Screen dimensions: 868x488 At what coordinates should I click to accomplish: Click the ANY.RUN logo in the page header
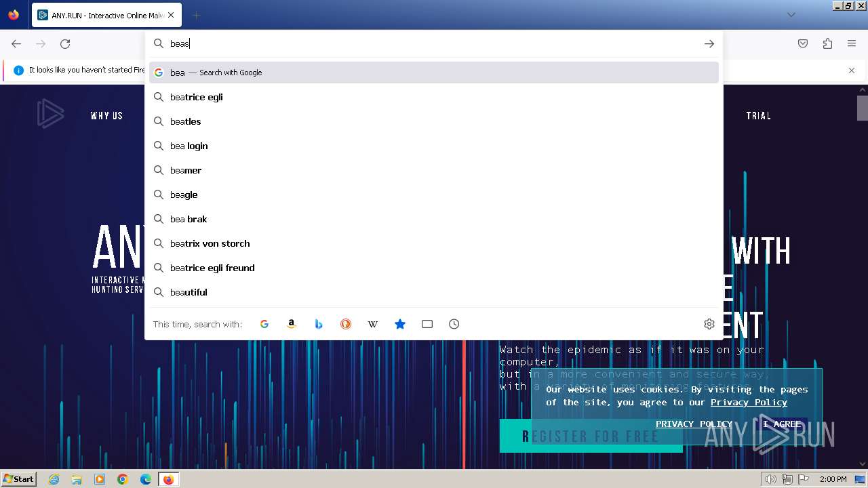(50, 113)
